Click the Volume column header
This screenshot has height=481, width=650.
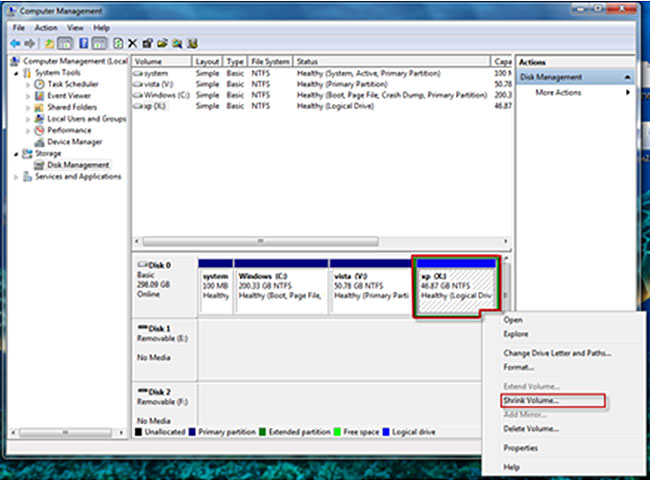pos(162,61)
